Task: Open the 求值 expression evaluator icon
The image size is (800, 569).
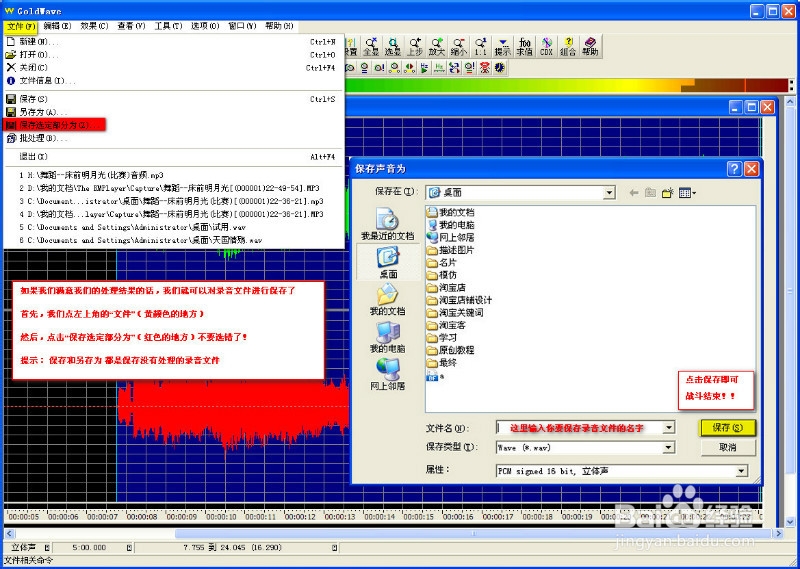Action: click(524, 46)
